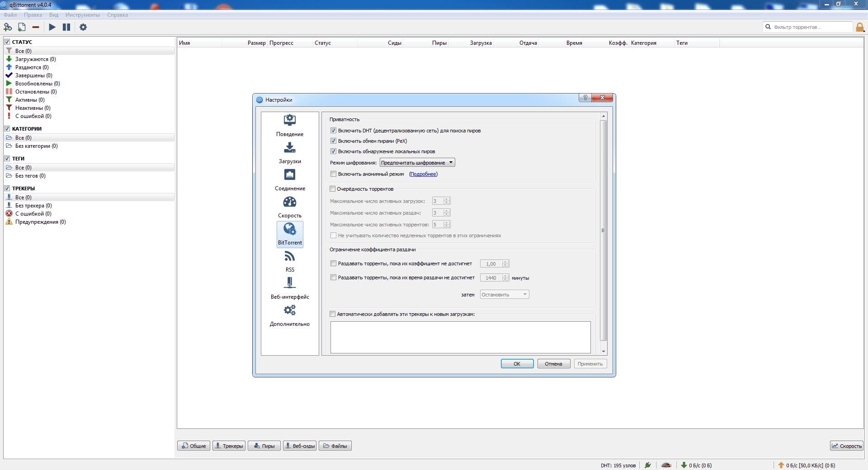This screenshot has height=470, width=868.
Task: Confirm settings with OK button
Action: coord(517,364)
